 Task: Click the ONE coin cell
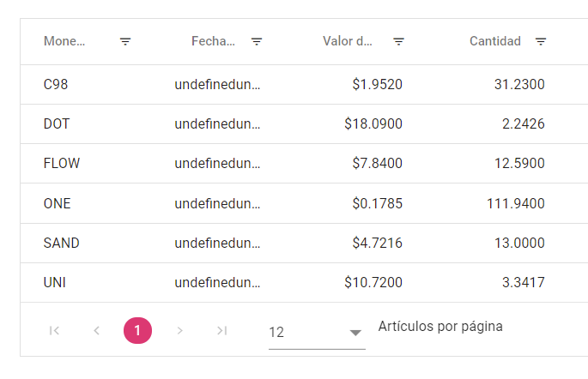click(x=57, y=203)
